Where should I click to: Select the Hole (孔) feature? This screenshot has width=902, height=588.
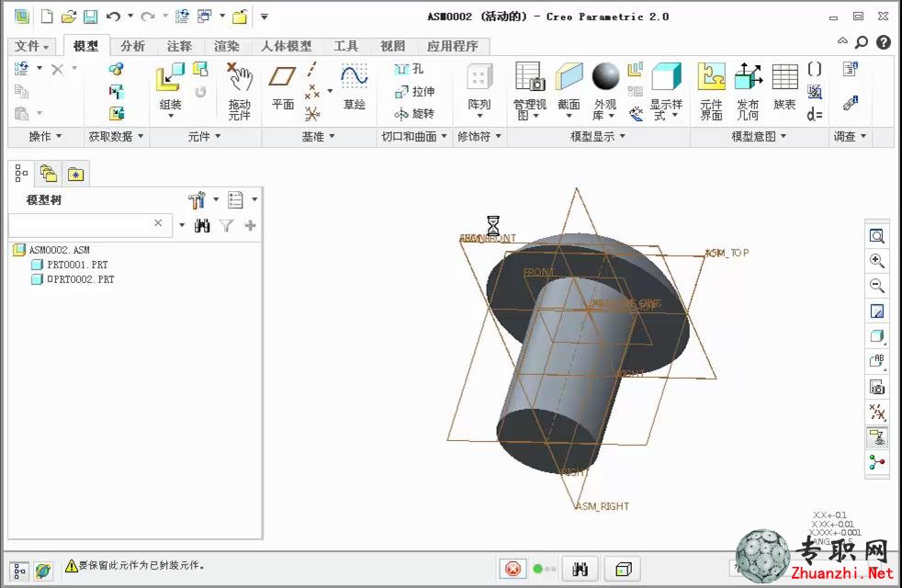click(x=409, y=69)
